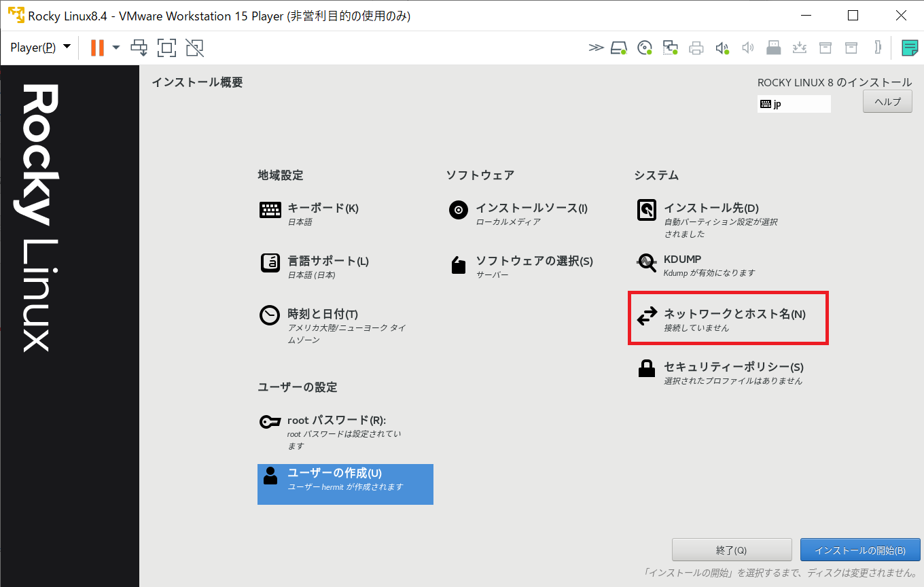Click the '日本語 (日本)' language status text
Viewport: 924px width, 587px height.
311,275
